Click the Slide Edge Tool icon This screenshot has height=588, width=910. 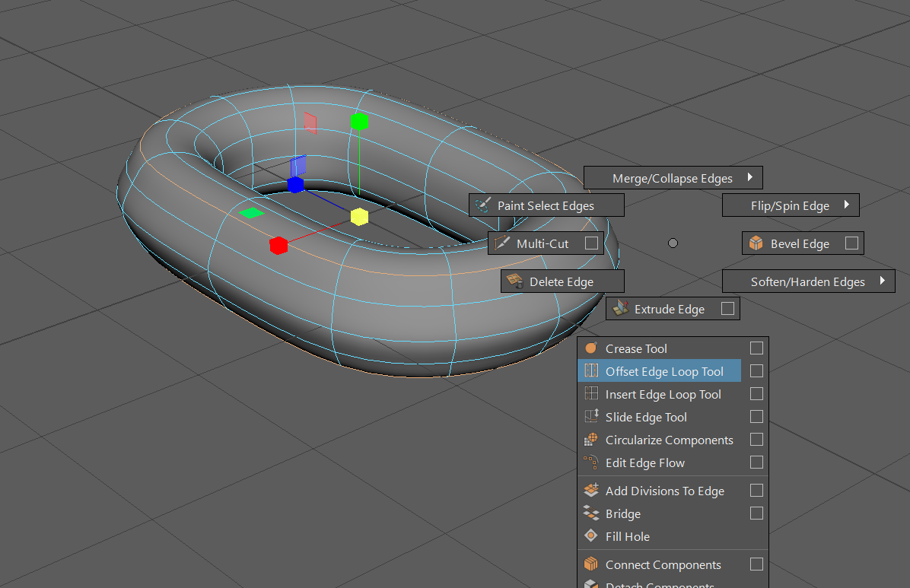pos(591,417)
